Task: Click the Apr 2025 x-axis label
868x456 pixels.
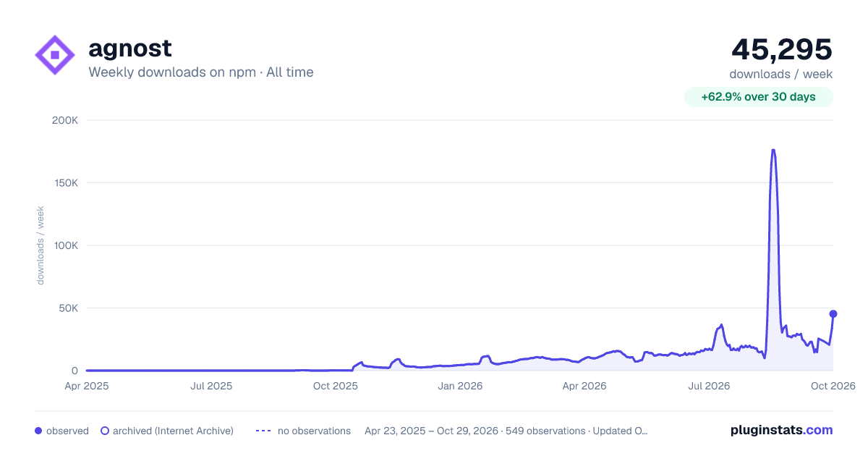Action: (86, 386)
